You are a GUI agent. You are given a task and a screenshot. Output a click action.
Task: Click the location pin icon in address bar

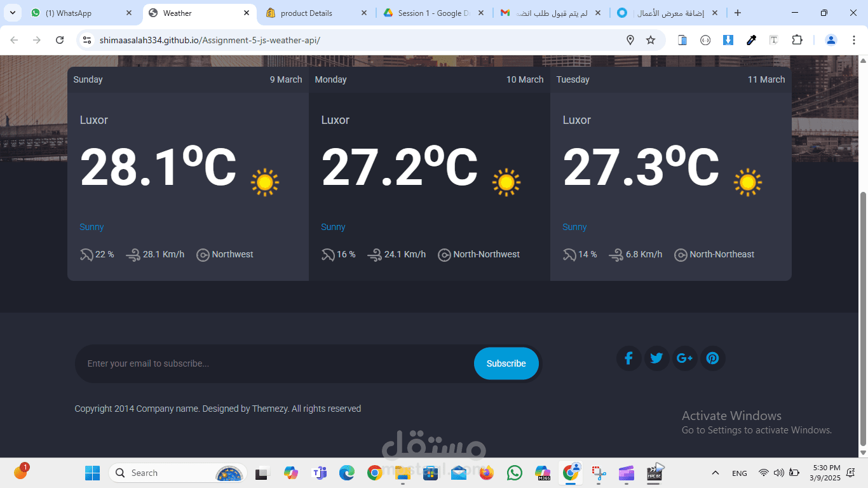point(630,40)
